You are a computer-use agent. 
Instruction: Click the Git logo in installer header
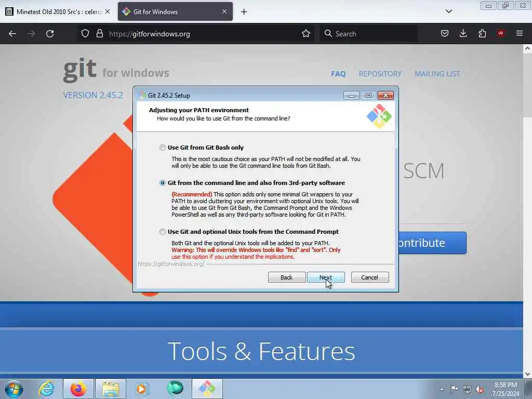(x=379, y=116)
